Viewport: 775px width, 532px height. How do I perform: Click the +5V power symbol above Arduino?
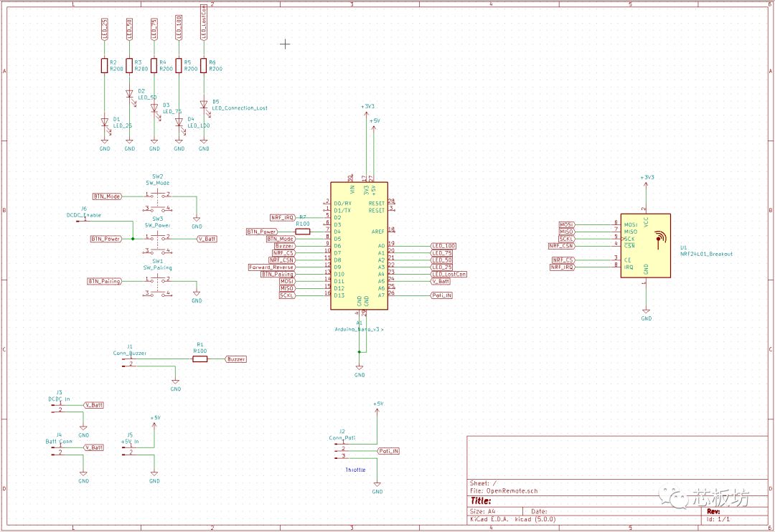tap(375, 124)
